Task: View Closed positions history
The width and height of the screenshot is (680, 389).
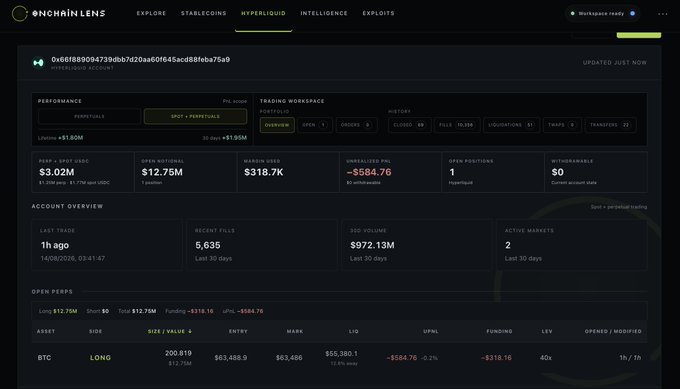Action: tap(409, 125)
